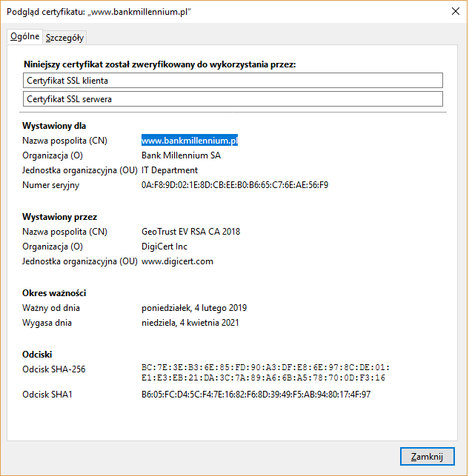
Task: Click the SHA-256 fingerprint line starting BC:7E:3E
Action: (265, 368)
